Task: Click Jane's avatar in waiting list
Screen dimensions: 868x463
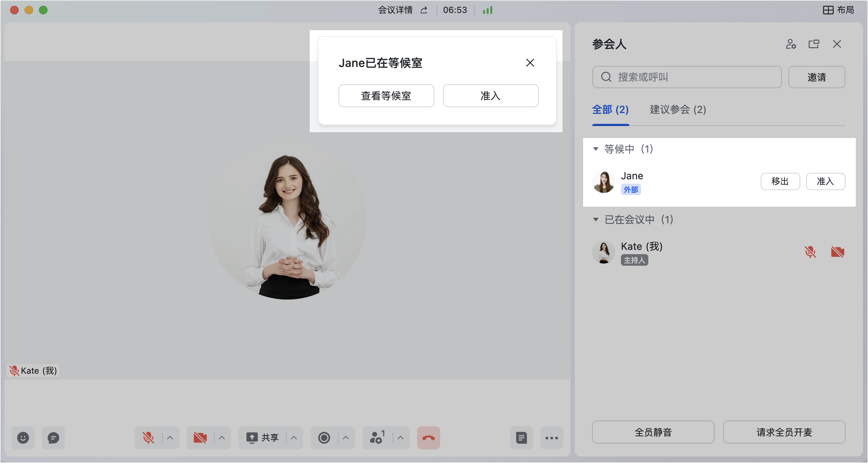Action: (604, 181)
